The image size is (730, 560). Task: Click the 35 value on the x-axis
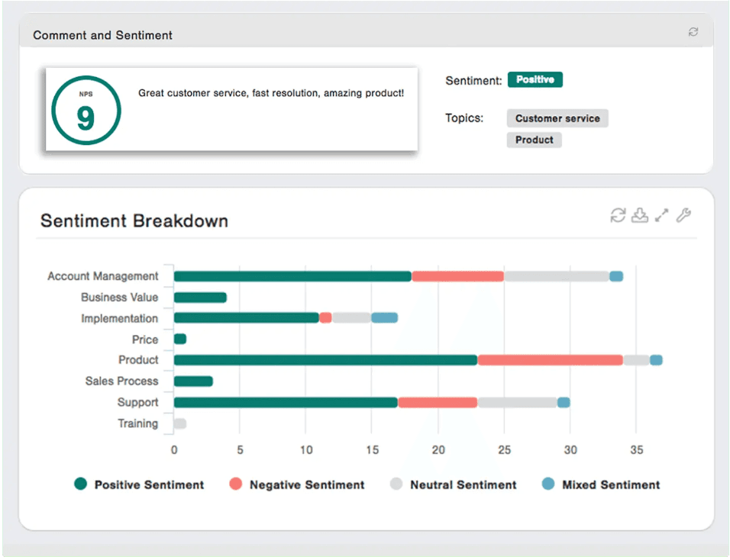coord(636,450)
